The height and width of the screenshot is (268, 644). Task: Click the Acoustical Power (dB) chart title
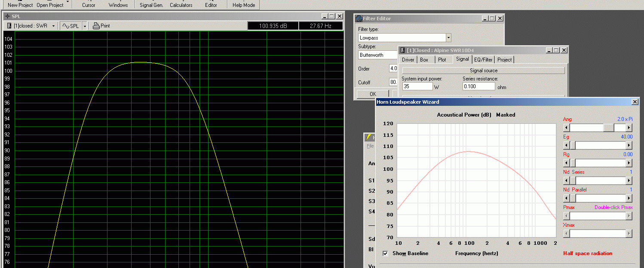(465, 115)
